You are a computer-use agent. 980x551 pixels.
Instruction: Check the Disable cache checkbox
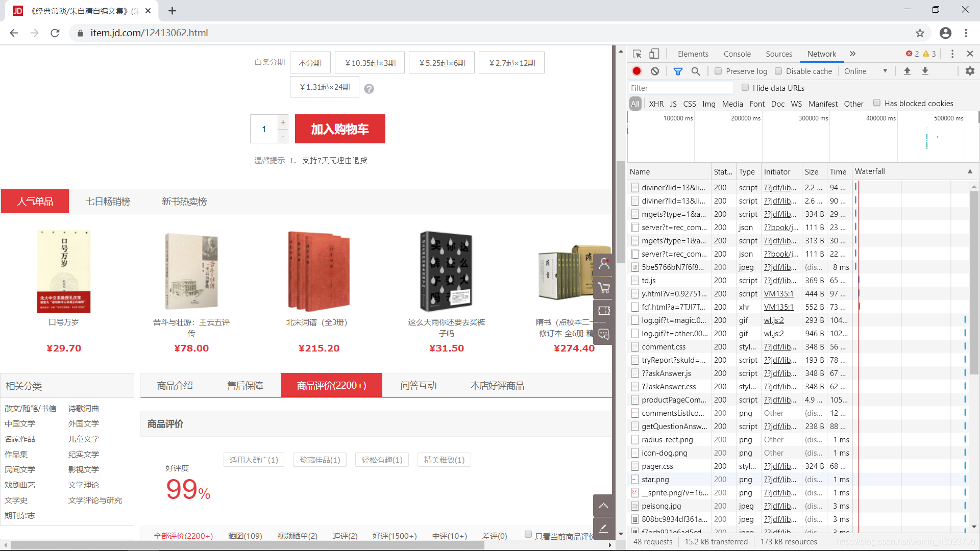coord(778,71)
